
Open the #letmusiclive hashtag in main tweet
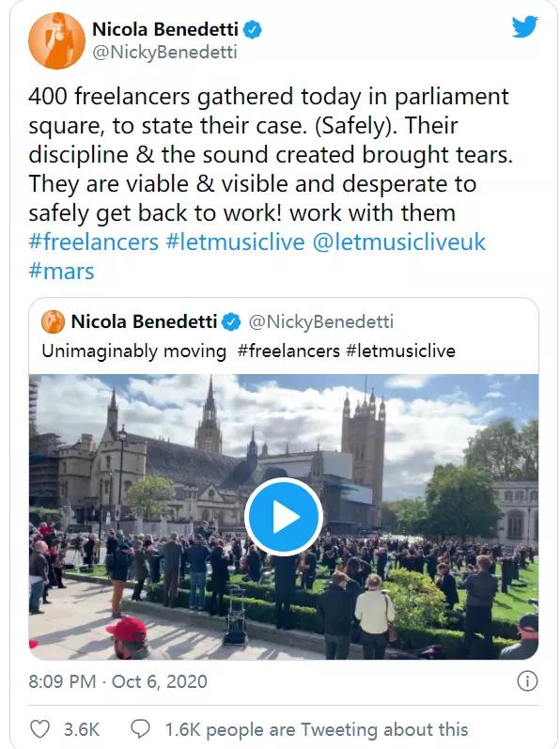[235, 242]
